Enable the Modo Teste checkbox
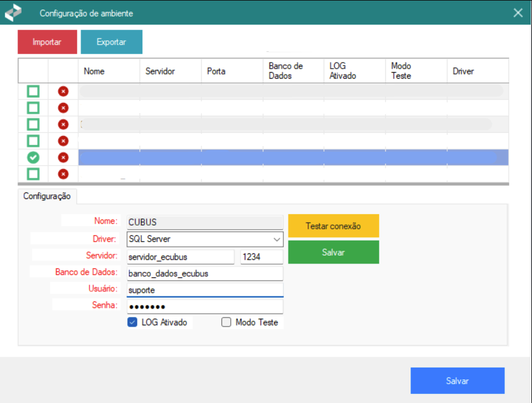 (226, 322)
